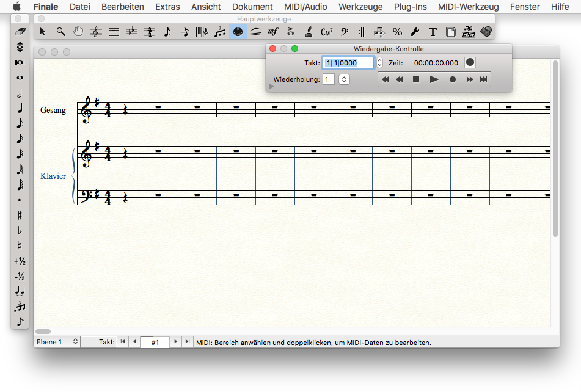This screenshot has height=392, width=581.
Task: Expand the Wiedergabe-Kontrolle options triangle
Action: pyautogui.click(x=271, y=87)
